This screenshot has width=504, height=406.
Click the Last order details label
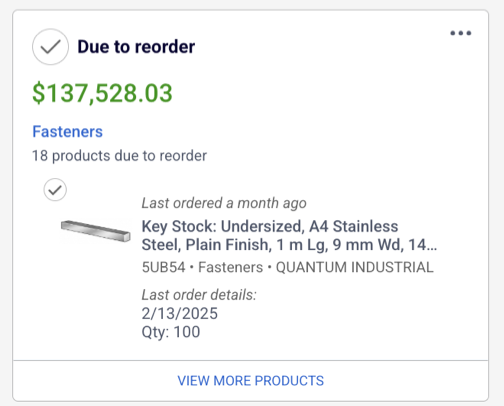click(199, 295)
